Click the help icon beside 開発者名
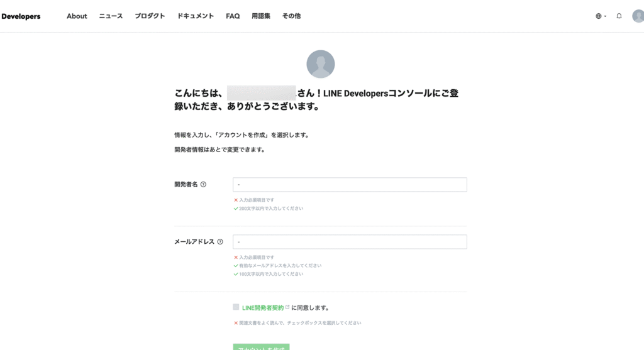This screenshot has height=350, width=644. [x=203, y=185]
